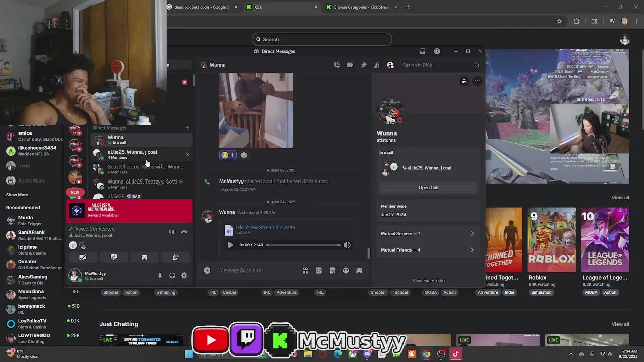
Task: Switch to Browse Categories Kick tab
Action: pyautogui.click(x=361, y=7)
